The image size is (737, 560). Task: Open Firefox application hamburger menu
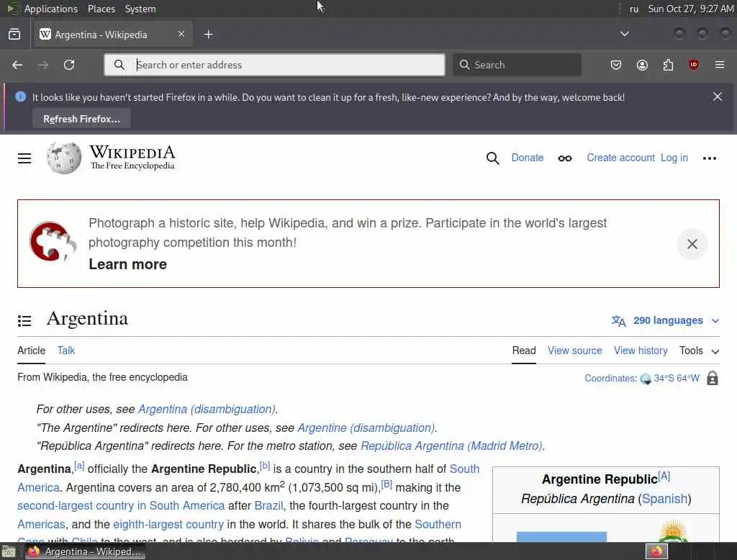click(720, 65)
